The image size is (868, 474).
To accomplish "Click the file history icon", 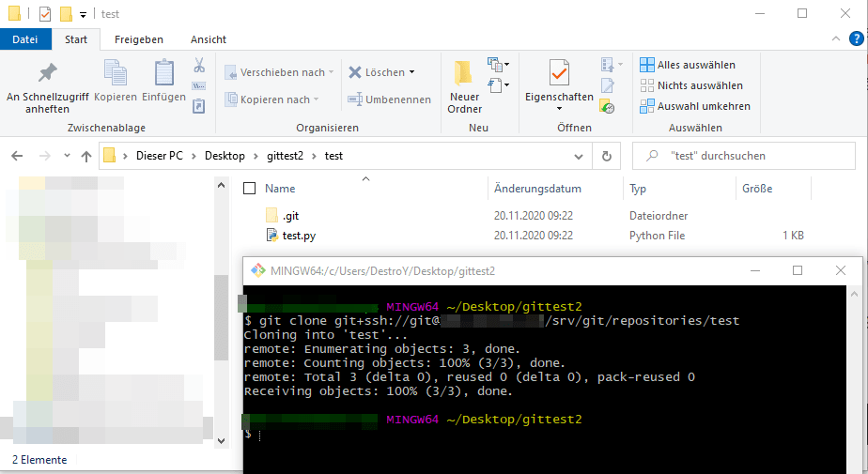I will 607,106.
